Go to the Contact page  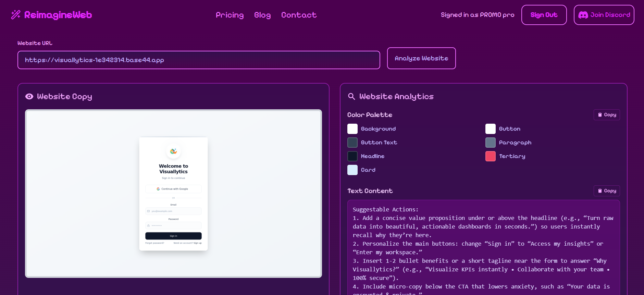click(x=299, y=15)
